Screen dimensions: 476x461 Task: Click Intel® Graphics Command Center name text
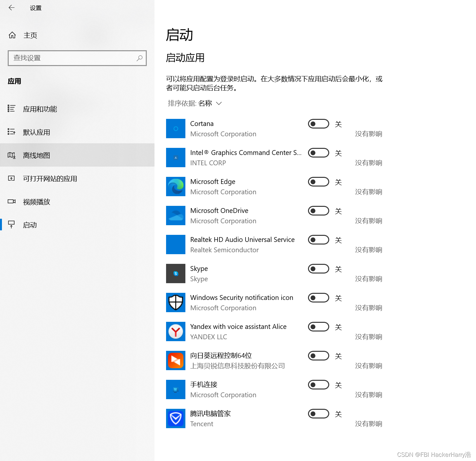246,153
